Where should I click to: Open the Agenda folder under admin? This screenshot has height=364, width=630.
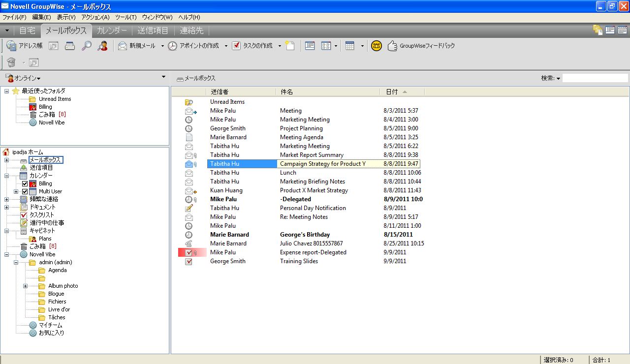point(57,270)
